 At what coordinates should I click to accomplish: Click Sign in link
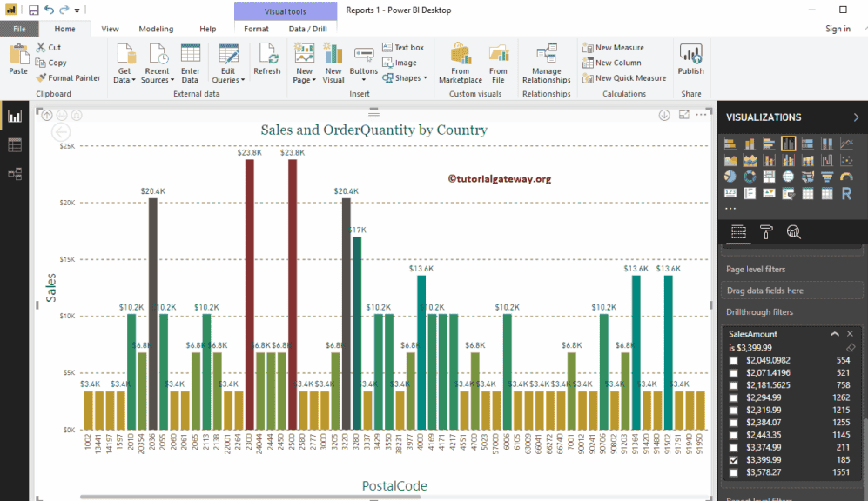[x=838, y=29]
